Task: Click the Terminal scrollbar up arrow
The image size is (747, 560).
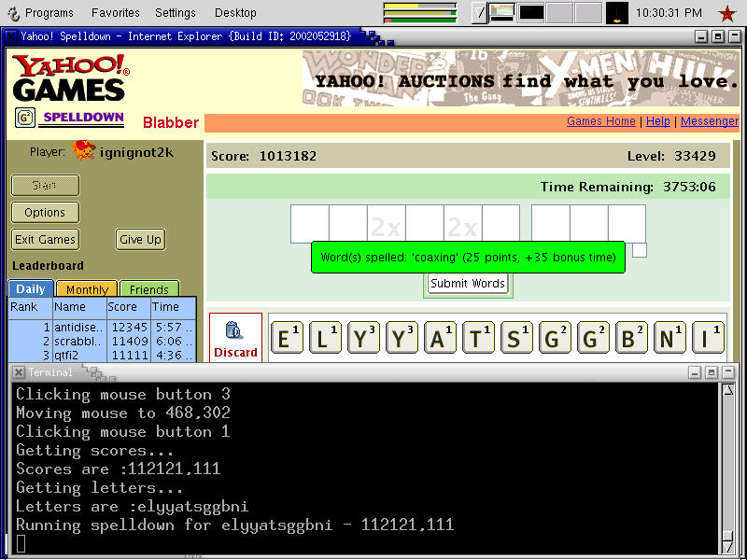Action: (x=728, y=390)
